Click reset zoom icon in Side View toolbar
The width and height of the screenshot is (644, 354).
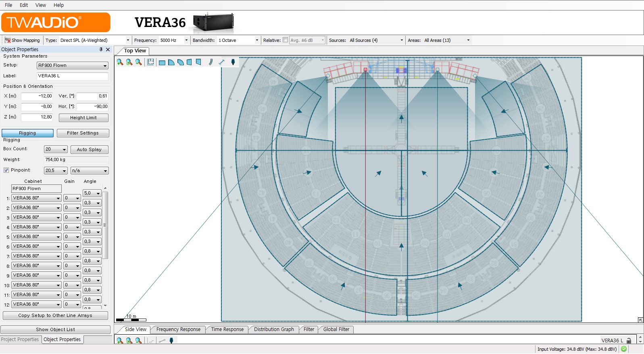(x=129, y=341)
